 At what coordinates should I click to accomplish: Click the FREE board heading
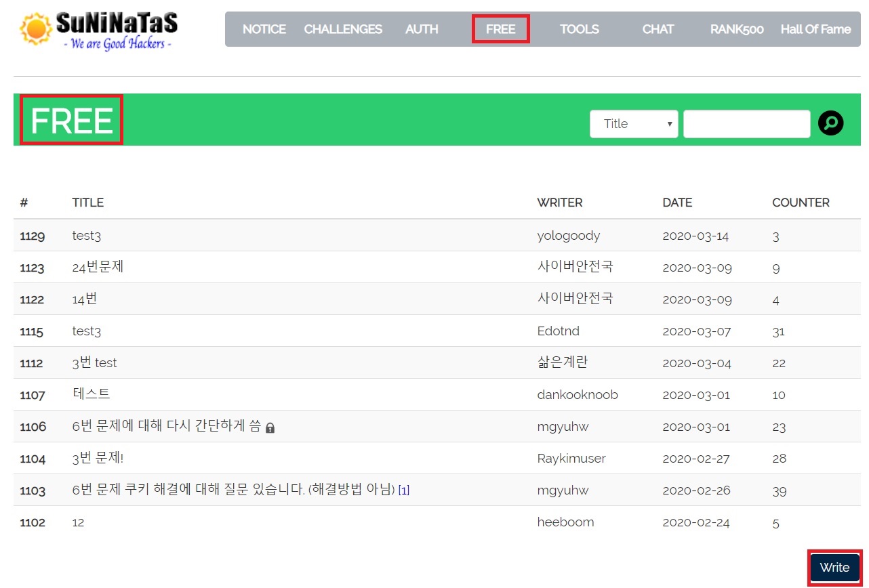coord(72,121)
